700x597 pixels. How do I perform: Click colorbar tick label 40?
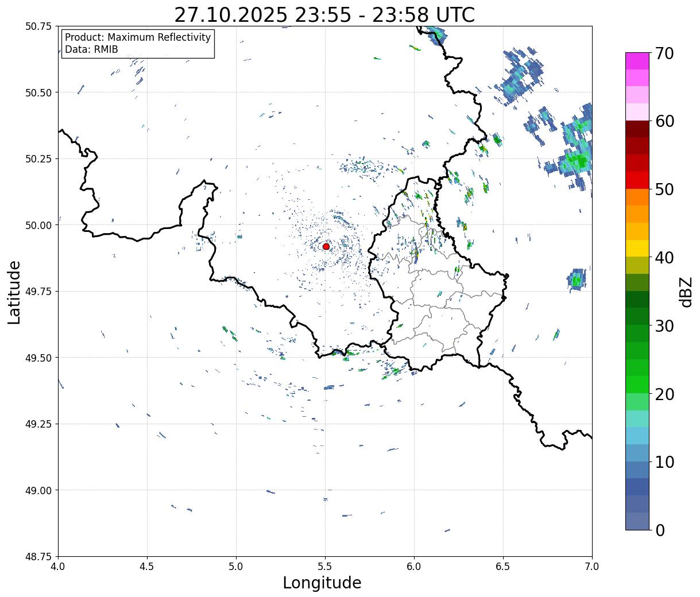tap(664, 257)
